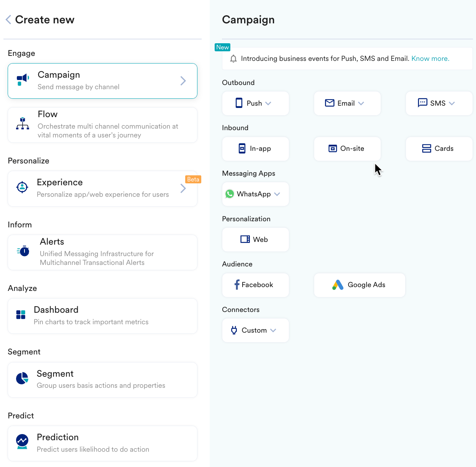Click the WhatsApp logo icon
Viewport: 476px width, 467px height.
[x=230, y=194]
